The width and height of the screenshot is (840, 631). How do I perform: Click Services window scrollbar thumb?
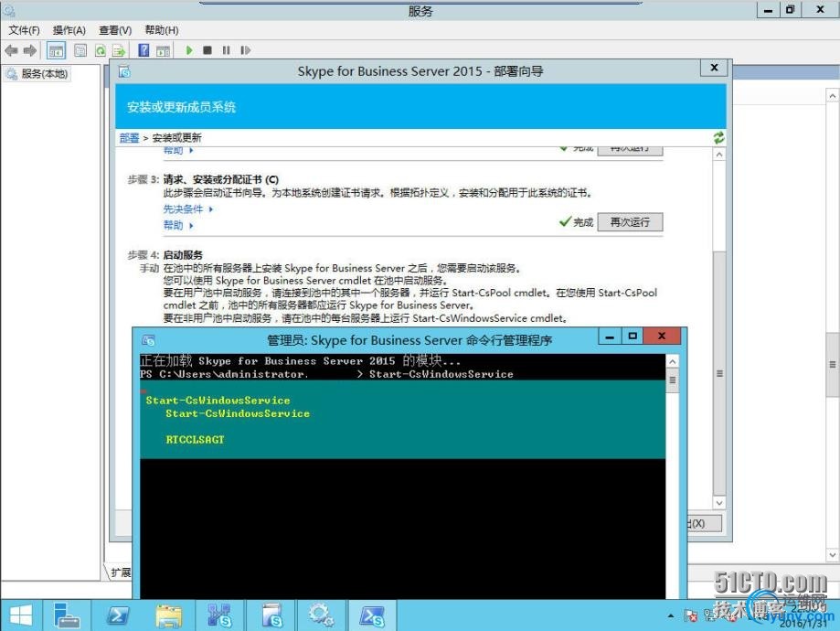click(833, 365)
